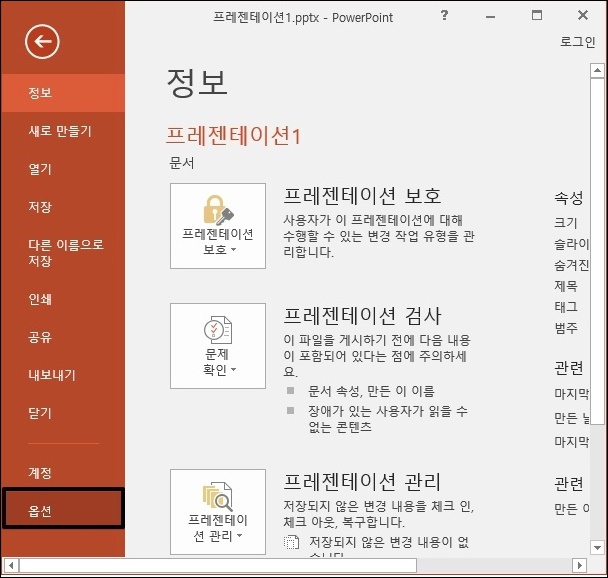Click the vertical scrollbar down arrow
Viewport: 608px width, 578px height.
coord(597,547)
